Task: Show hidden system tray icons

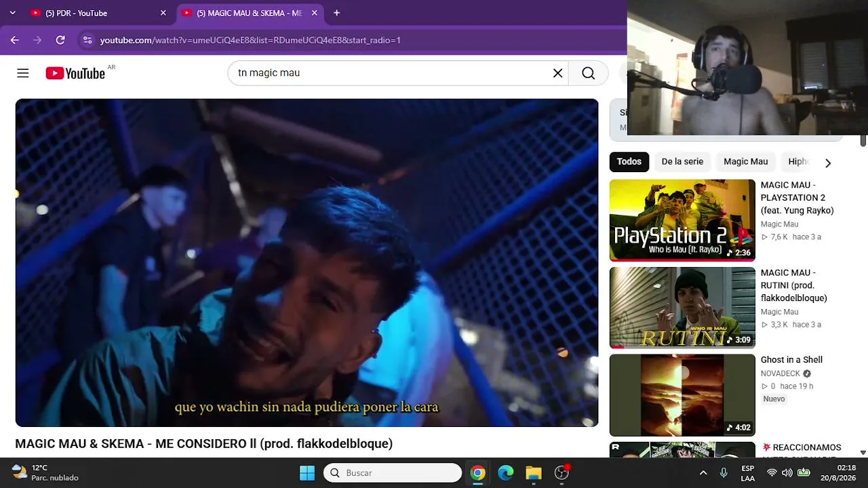Action: pos(703,472)
